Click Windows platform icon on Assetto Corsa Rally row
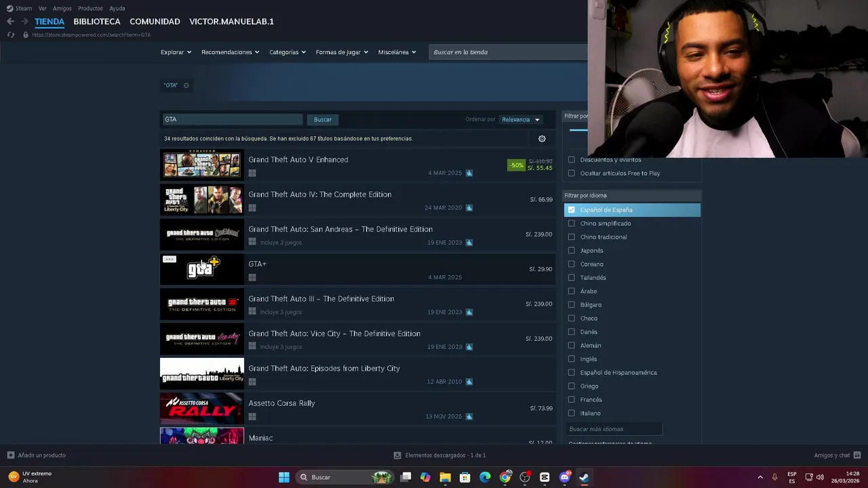 pyautogui.click(x=252, y=417)
